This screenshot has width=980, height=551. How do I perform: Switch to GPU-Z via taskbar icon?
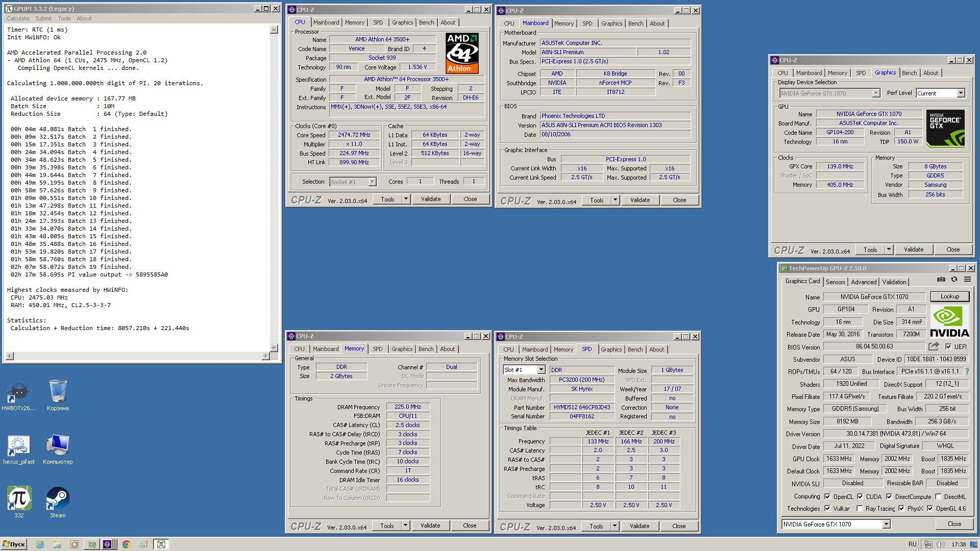(x=92, y=544)
